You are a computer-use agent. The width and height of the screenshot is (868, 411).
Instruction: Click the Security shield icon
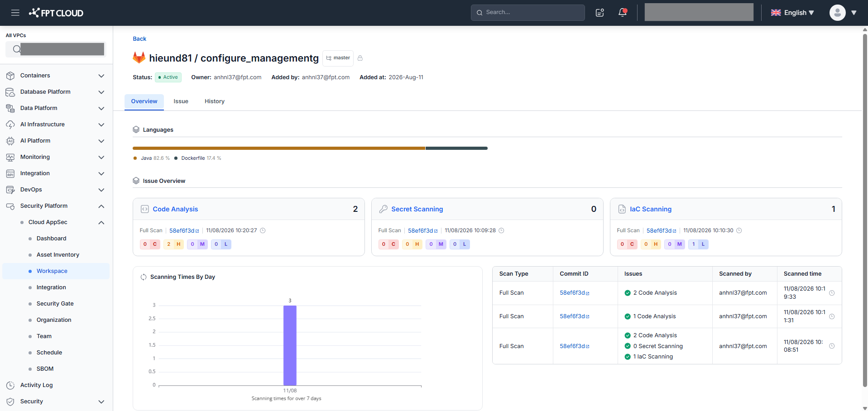tap(10, 401)
